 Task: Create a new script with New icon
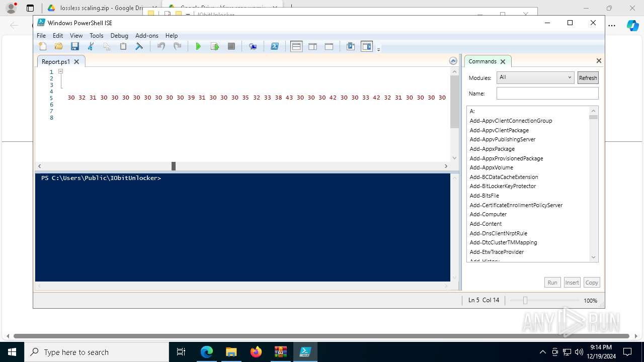click(43, 47)
